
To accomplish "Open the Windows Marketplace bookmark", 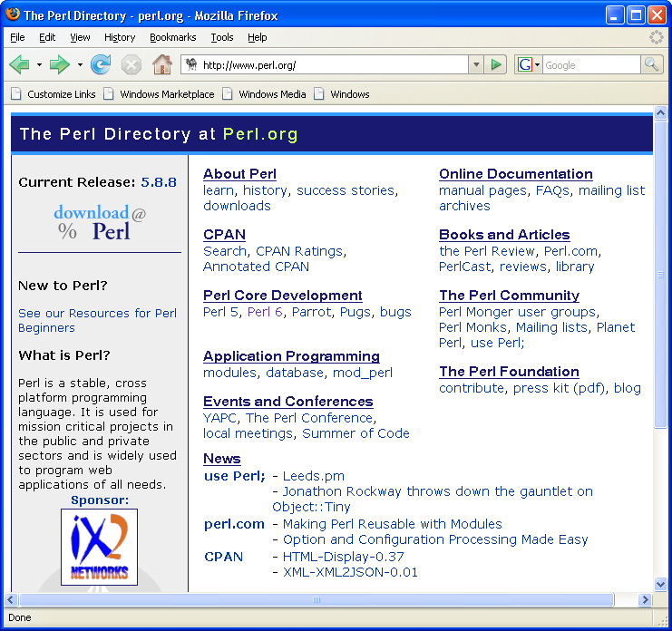I will point(159,93).
